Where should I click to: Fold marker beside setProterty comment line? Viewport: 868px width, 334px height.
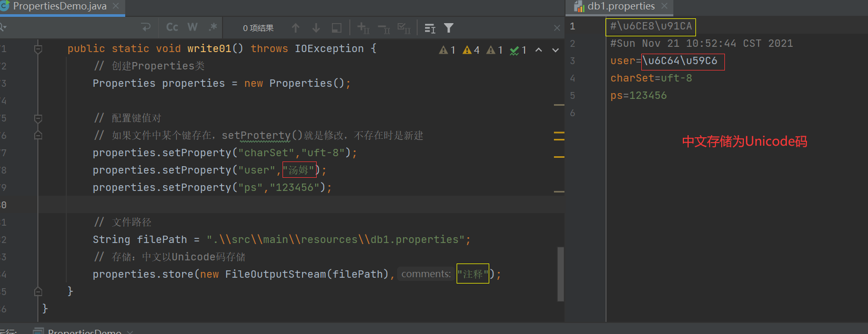[38, 136]
